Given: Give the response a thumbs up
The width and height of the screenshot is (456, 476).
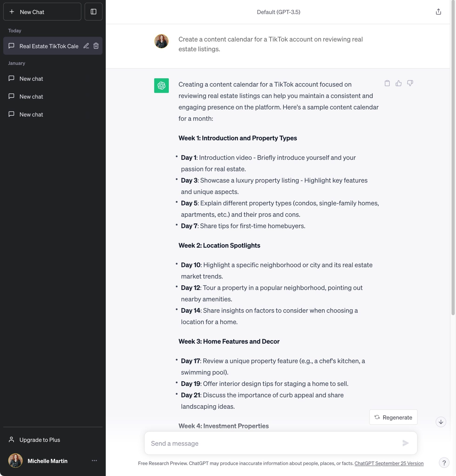Looking at the screenshot, I should pyautogui.click(x=398, y=83).
